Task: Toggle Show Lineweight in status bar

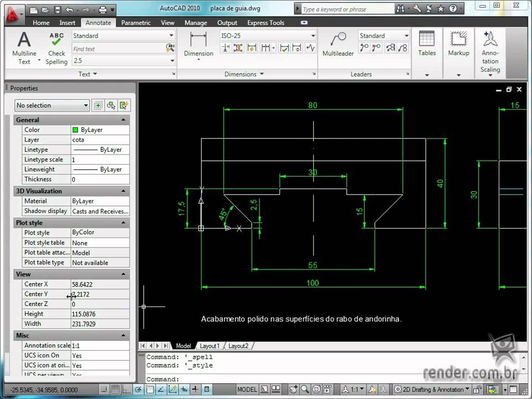Action: point(195,389)
